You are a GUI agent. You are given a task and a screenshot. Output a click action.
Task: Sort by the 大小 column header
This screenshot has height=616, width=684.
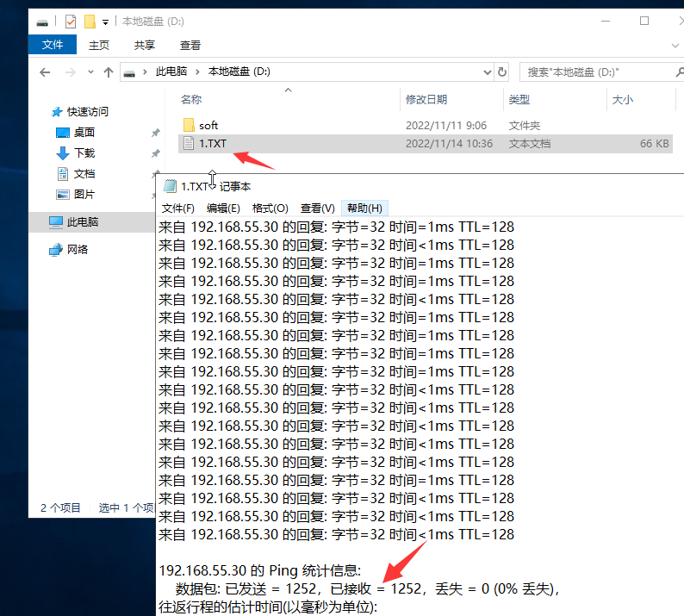(x=623, y=99)
